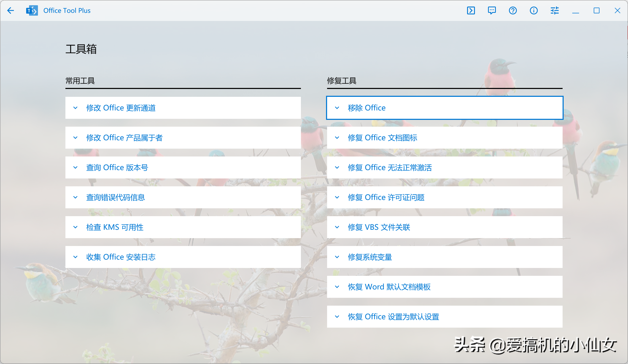
Task: Expand chevron for 查询错误代码信息
Action: pos(75,197)
